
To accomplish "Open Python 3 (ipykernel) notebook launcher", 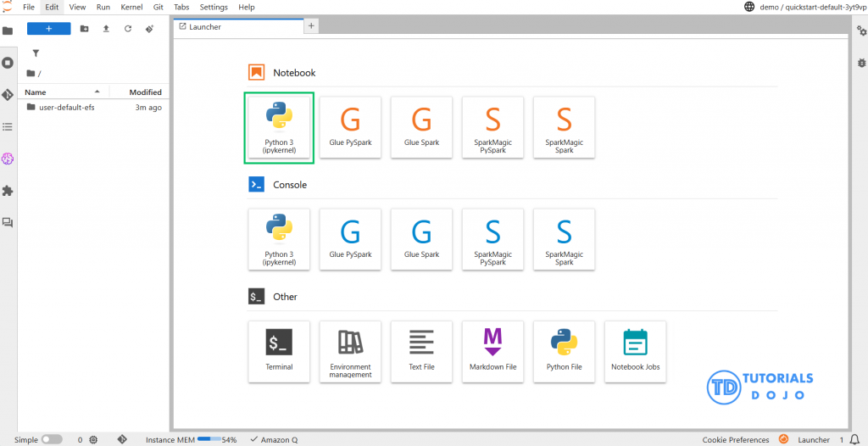I will point(279,127).
